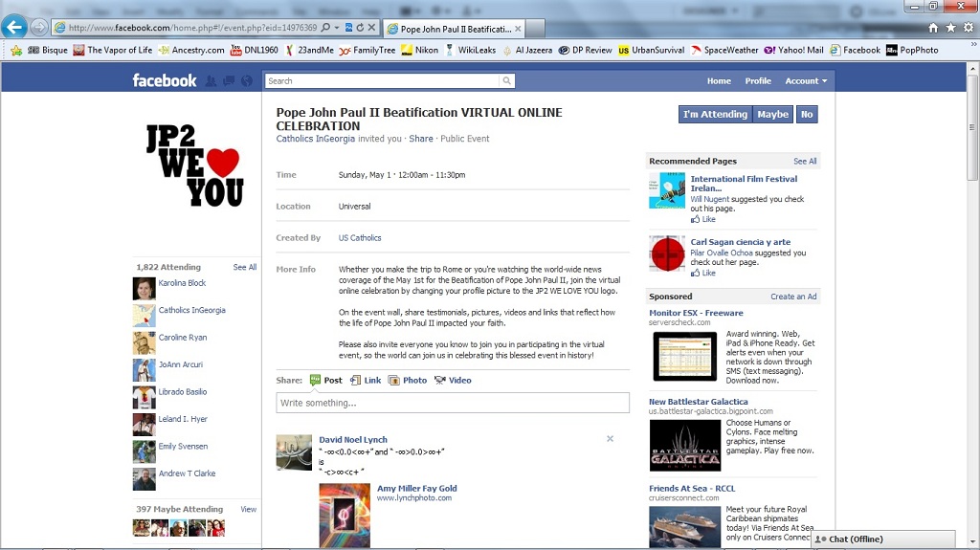980x550 pixels.
Task: Click the Facebook friend requests icon
Action: 211,80
